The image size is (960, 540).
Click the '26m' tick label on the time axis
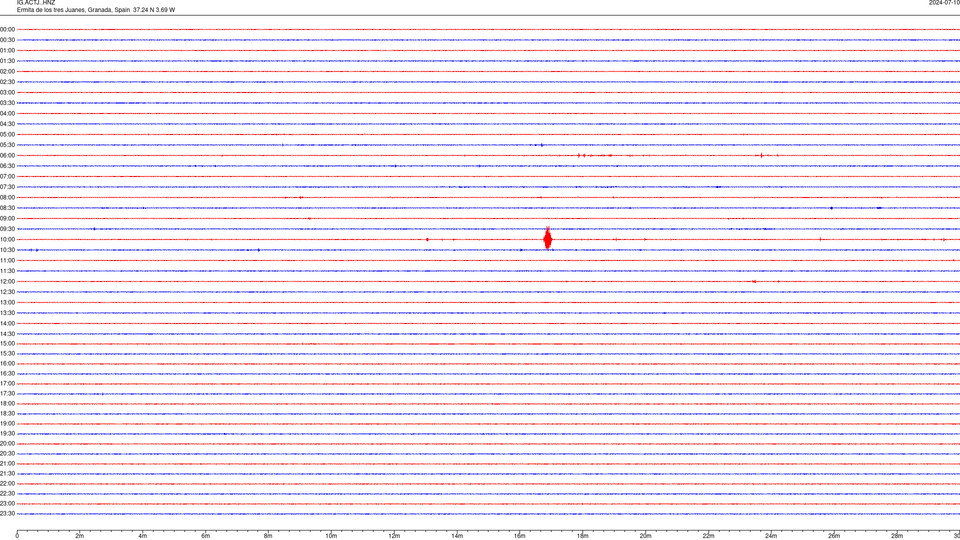coord(834,536)
